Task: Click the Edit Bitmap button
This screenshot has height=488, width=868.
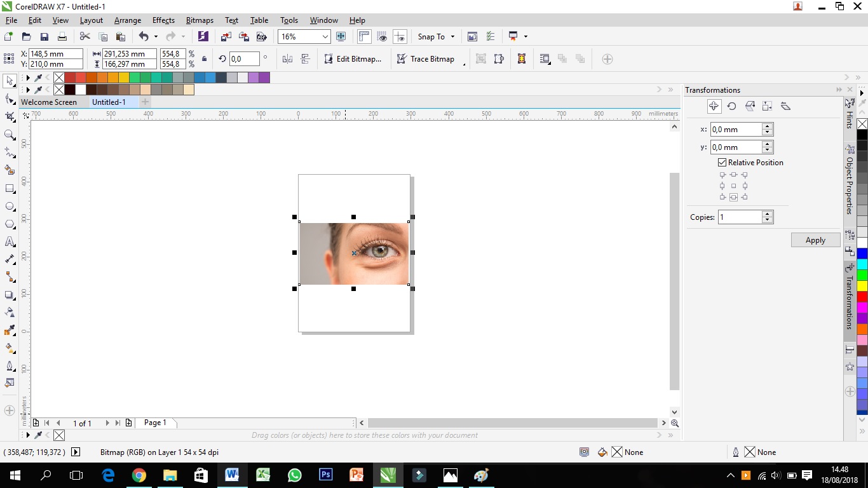Action: (x=353, y=58)
